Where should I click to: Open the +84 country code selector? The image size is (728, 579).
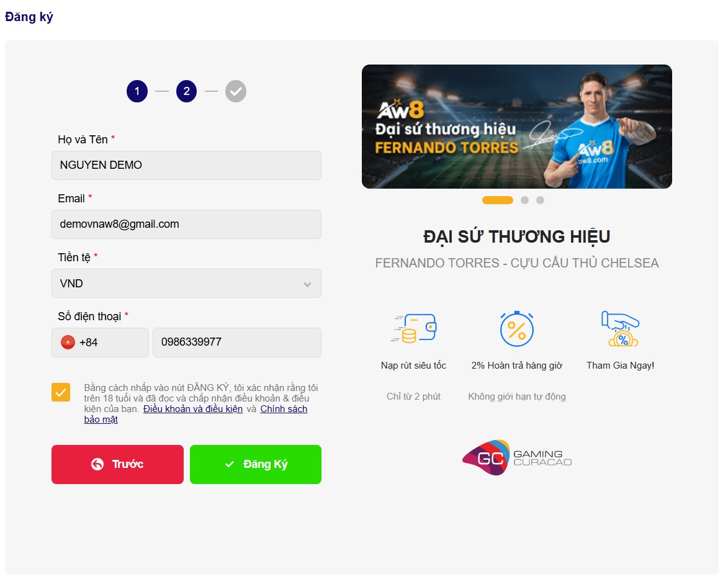tap(100, 343)
